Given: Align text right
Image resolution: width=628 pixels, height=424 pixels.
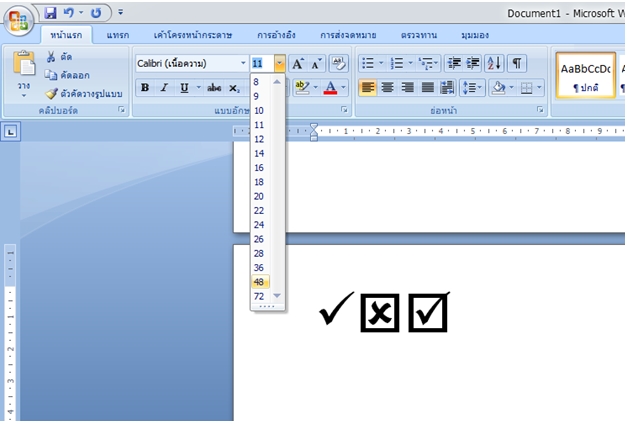Looking at the screenshot, I should [x=408, y=88].
